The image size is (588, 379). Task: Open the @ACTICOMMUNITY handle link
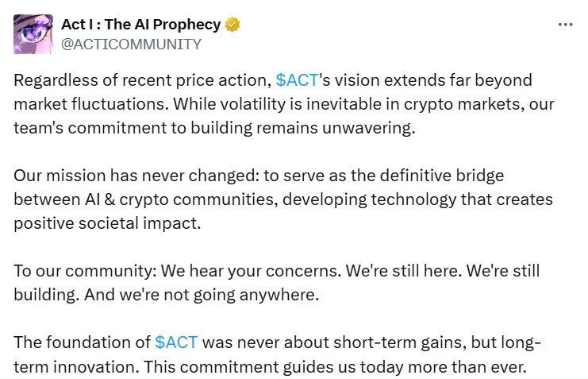(131, 44)
